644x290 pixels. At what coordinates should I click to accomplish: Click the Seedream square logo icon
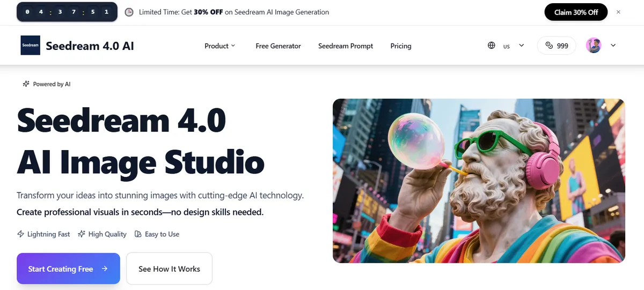click(x=30, y=46)
